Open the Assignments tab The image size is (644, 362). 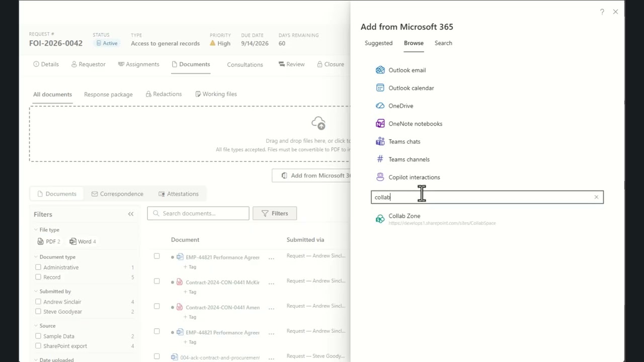(x=138, y=64)
